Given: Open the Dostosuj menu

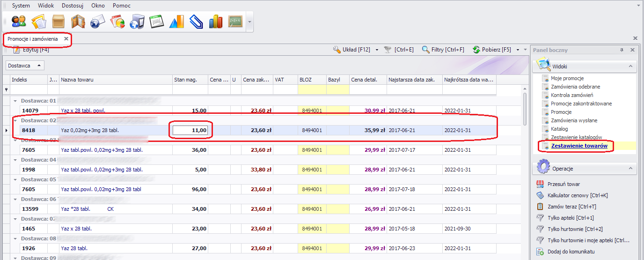Looking at the screenshot, I should (72, 6).
